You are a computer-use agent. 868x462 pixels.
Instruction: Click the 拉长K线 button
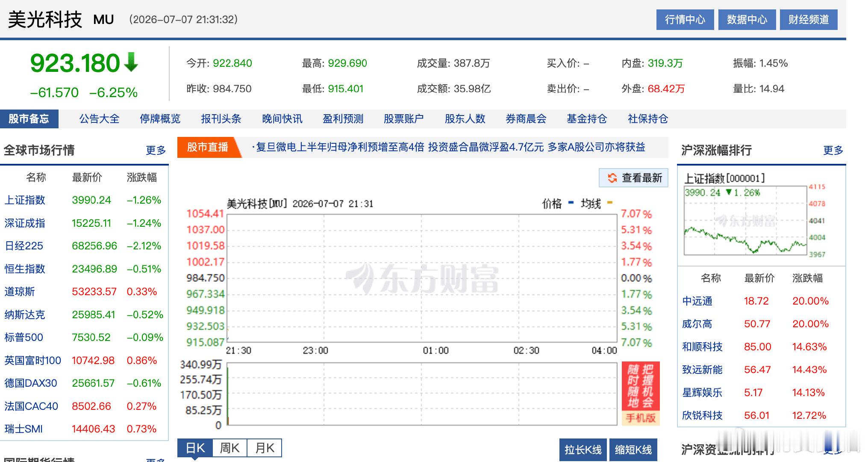point(583,450)
